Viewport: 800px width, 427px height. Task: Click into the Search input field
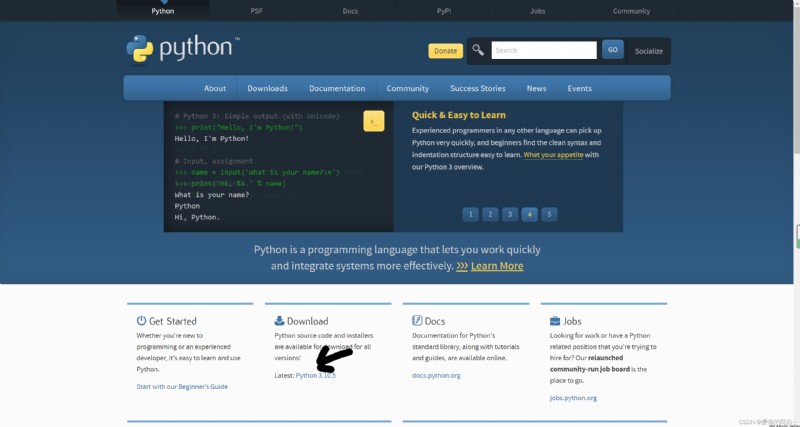544,50
